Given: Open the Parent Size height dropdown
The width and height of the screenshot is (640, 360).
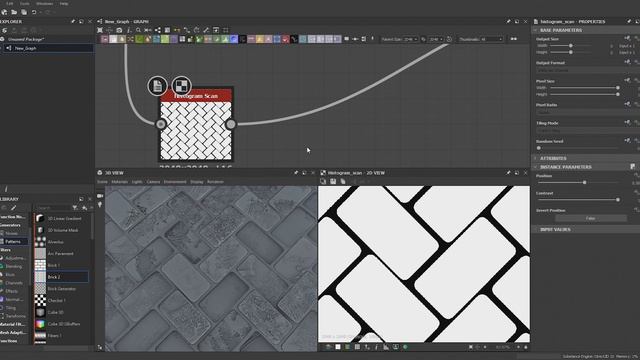Looking at the screenshot, I should (x=436, y=39).
